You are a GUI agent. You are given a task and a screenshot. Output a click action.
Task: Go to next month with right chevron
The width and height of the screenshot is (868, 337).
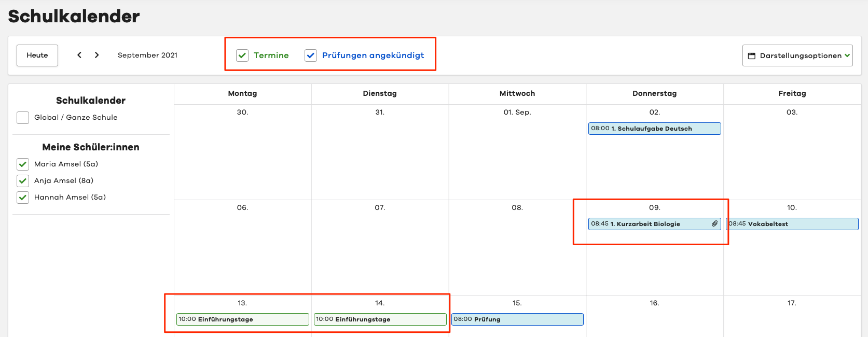coord(97,55)
